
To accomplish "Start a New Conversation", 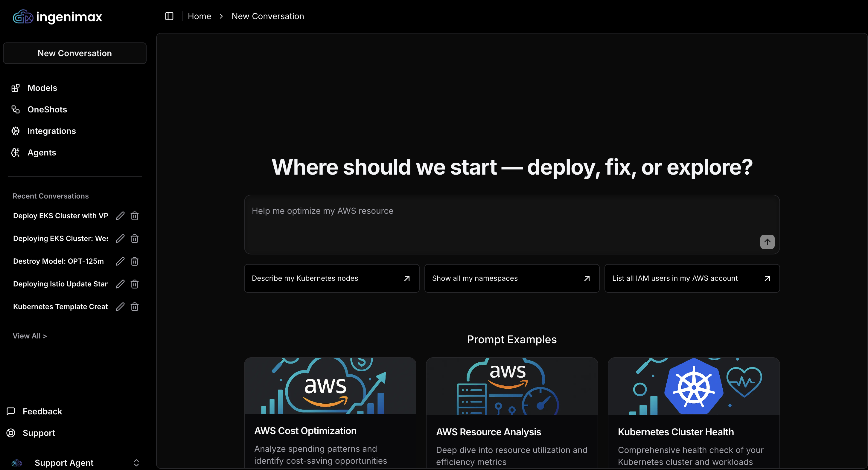I will click(x=74, y=53).
